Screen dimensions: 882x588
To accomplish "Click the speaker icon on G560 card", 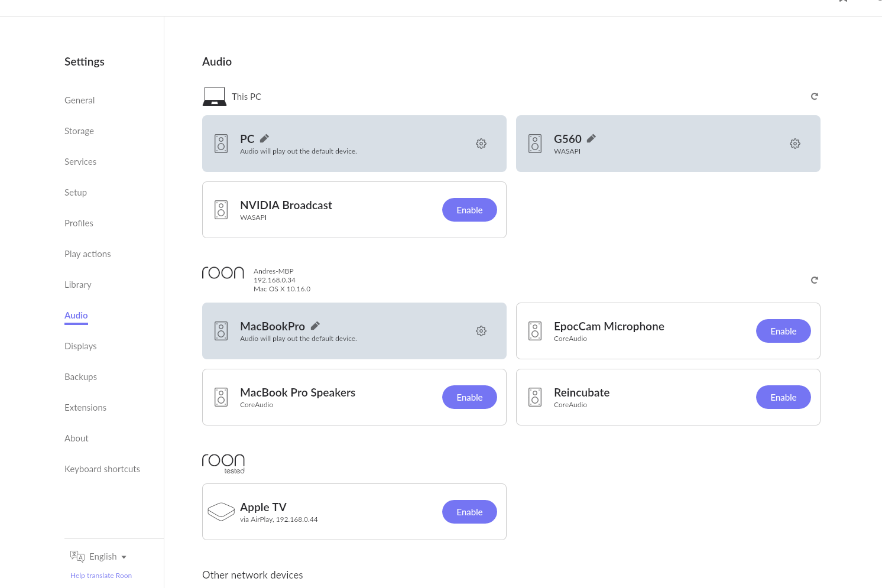I will point(535,144).
